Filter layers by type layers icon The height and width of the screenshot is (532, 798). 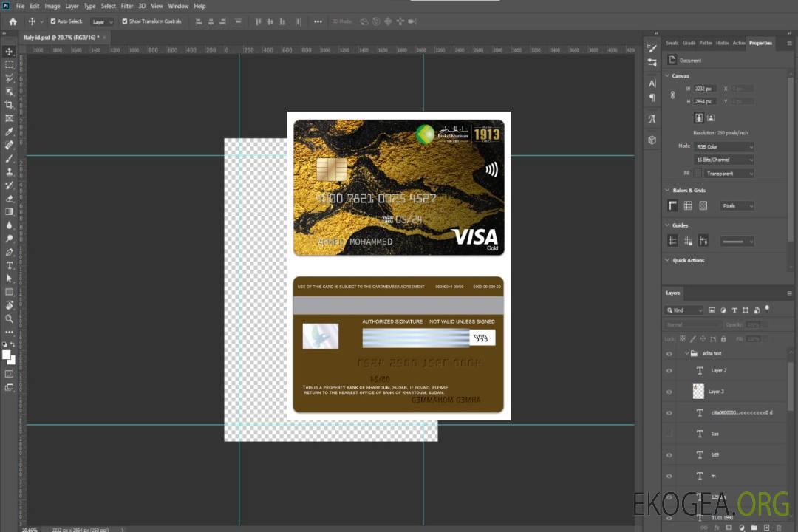tap(734, 310)
